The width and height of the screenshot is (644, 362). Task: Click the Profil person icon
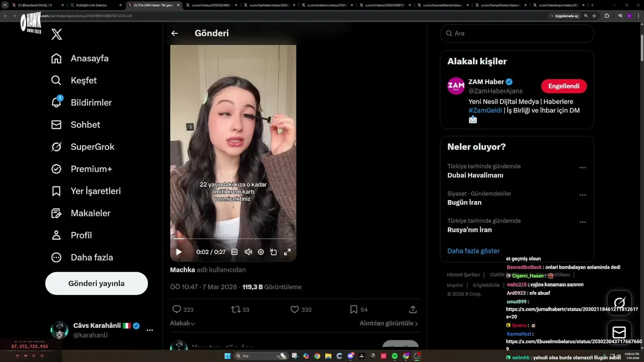click(x=56, y=235)
